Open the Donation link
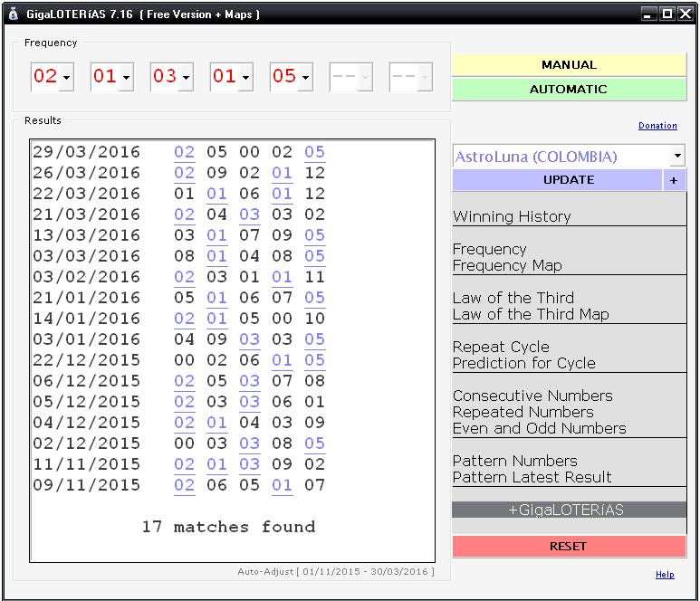 (x=657, y=126)
